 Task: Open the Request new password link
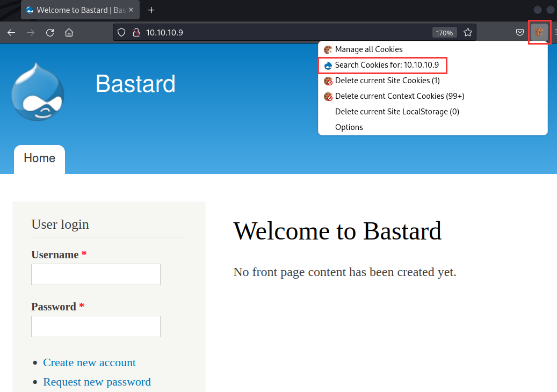tap(97, 382)
